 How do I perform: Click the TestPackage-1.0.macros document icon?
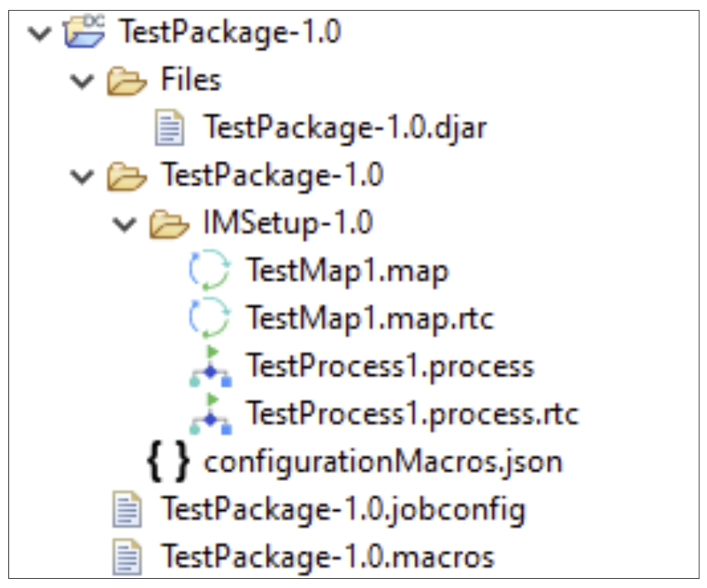click(x=128, y=556)
